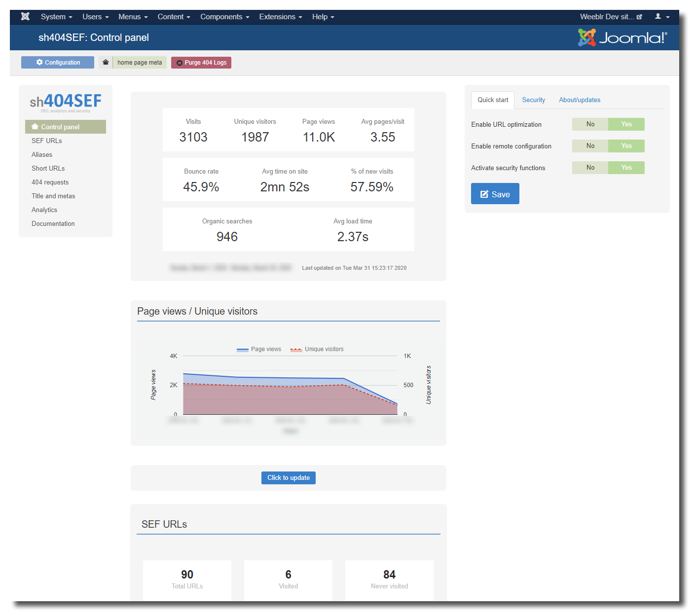Open SEF URLs in the sidebar
694x616 pixels.
click(x=47, y=141)
